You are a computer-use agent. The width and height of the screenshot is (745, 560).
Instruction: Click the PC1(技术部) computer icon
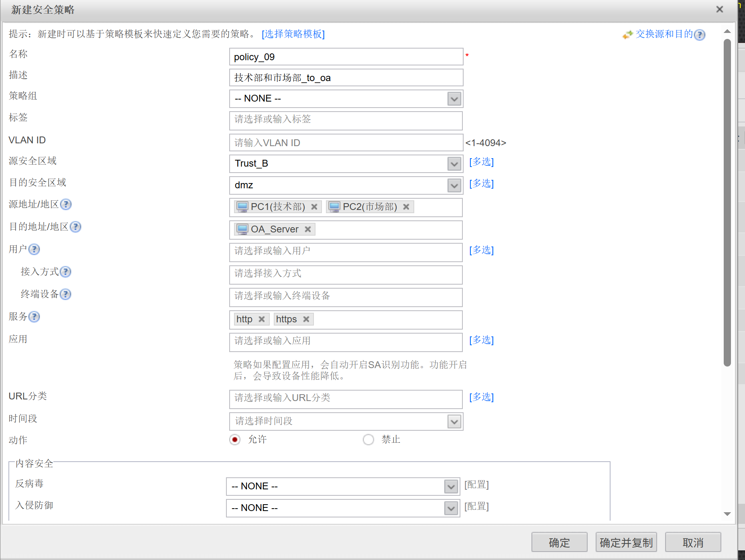[242, 207]
